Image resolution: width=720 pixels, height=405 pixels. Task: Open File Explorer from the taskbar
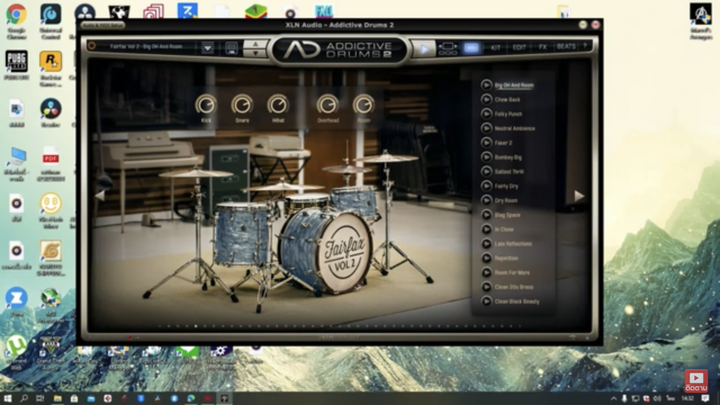pos(57,399)
